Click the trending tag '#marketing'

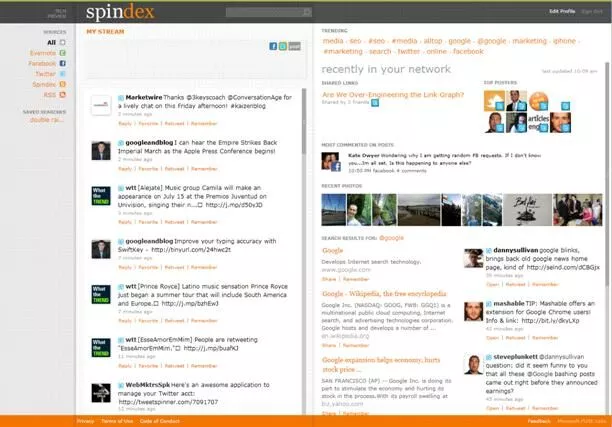tap(345, 50)
